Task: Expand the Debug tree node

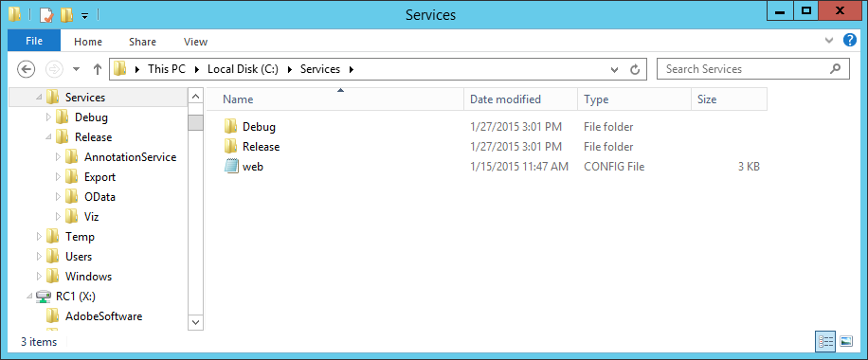Action: click(x=48, y=117)
